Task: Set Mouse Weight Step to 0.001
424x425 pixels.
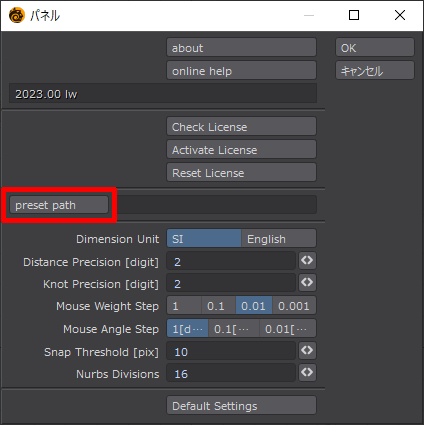Action: tap(294, 305)
